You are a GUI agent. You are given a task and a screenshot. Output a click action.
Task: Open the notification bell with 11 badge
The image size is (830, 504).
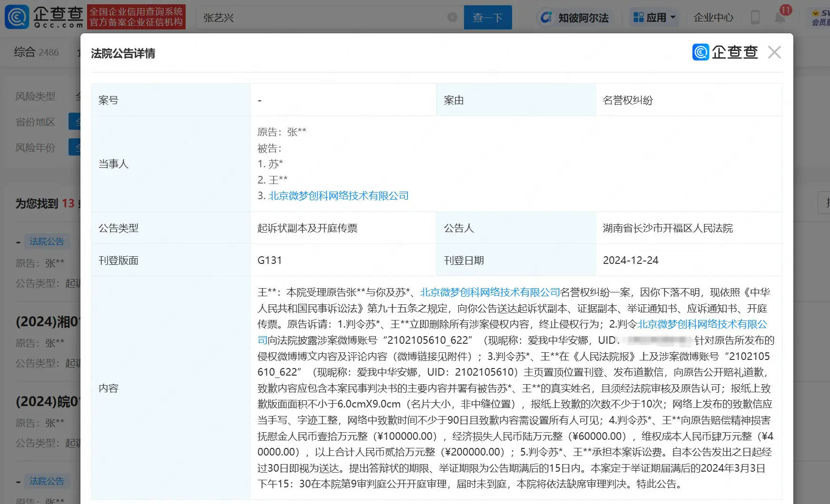[x=780, y=17]
